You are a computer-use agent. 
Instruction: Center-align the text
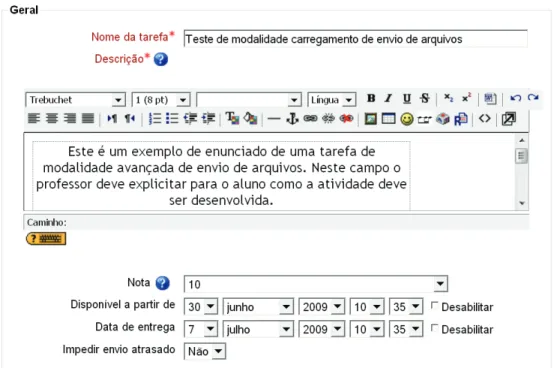[52, 119]
